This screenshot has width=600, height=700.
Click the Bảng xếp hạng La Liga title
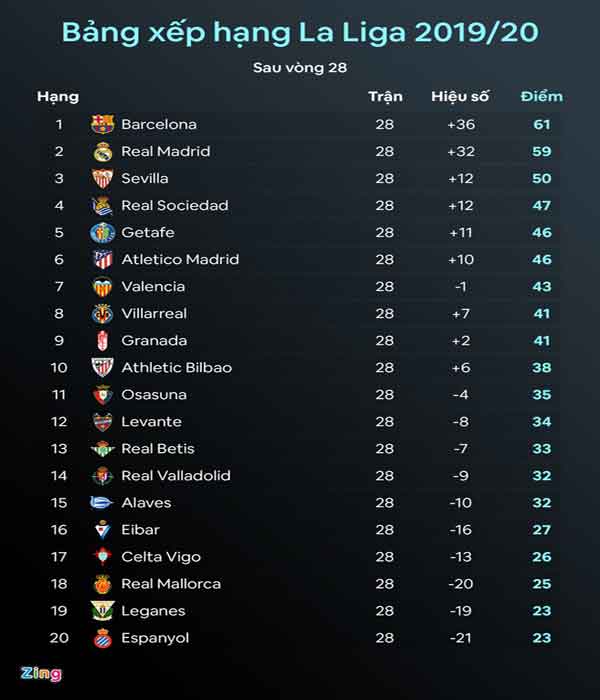coord(300,32)
